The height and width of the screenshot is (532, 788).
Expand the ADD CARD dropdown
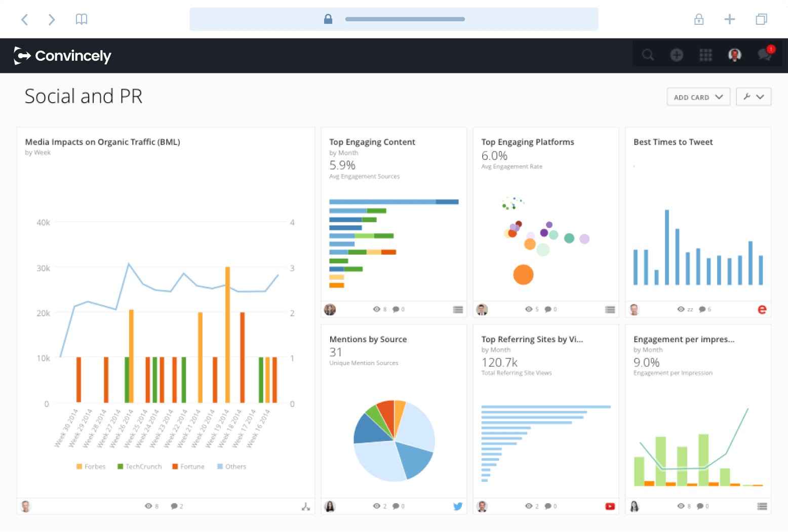click(698, 97)
